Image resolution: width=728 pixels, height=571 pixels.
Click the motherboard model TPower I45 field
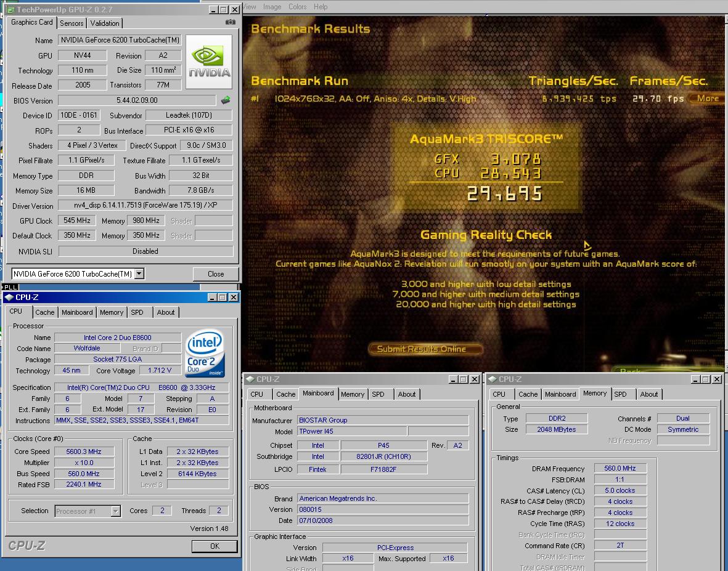point(353,431)
